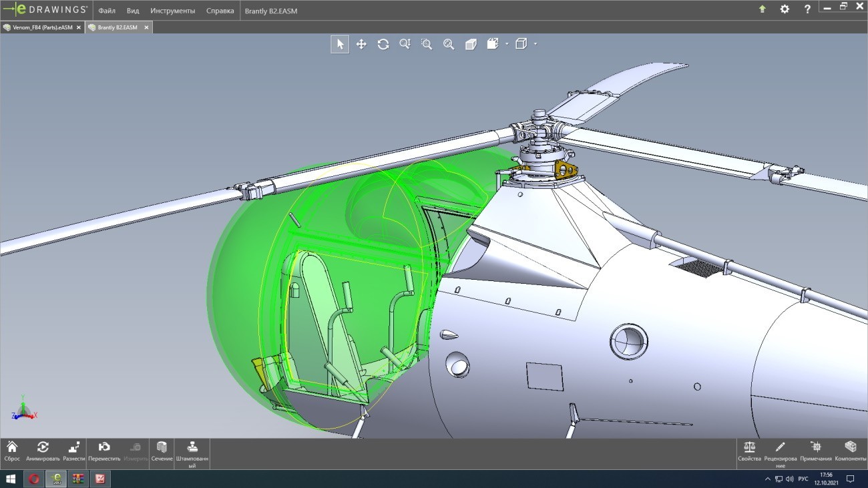868x488 pixels.
Task: Click the wireframe display style cube
Action: (x=521, y=44)
